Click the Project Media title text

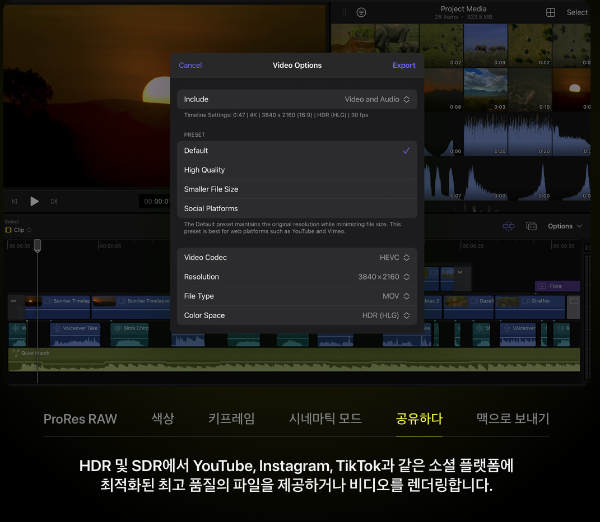[463, 9]
